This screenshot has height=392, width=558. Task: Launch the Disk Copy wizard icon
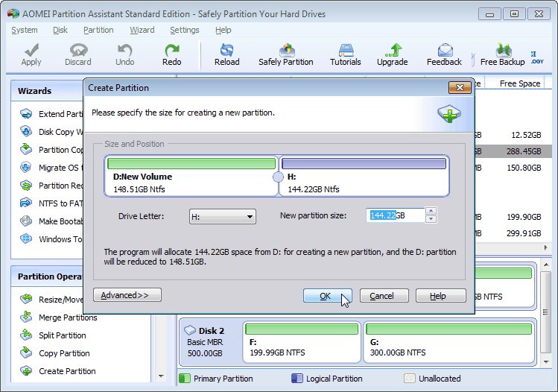(x=26, y=132)
